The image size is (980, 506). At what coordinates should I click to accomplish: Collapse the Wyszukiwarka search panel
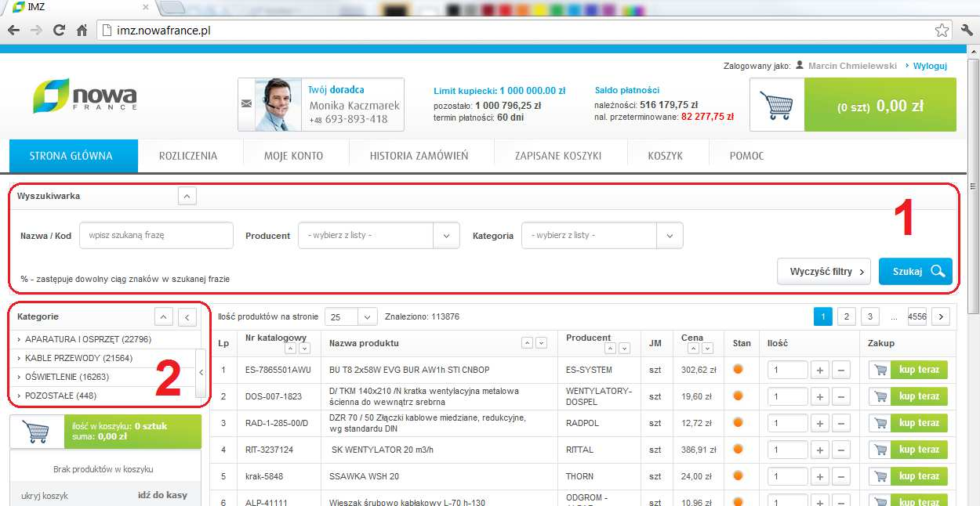pyautogui.click(x=187, y=196)
